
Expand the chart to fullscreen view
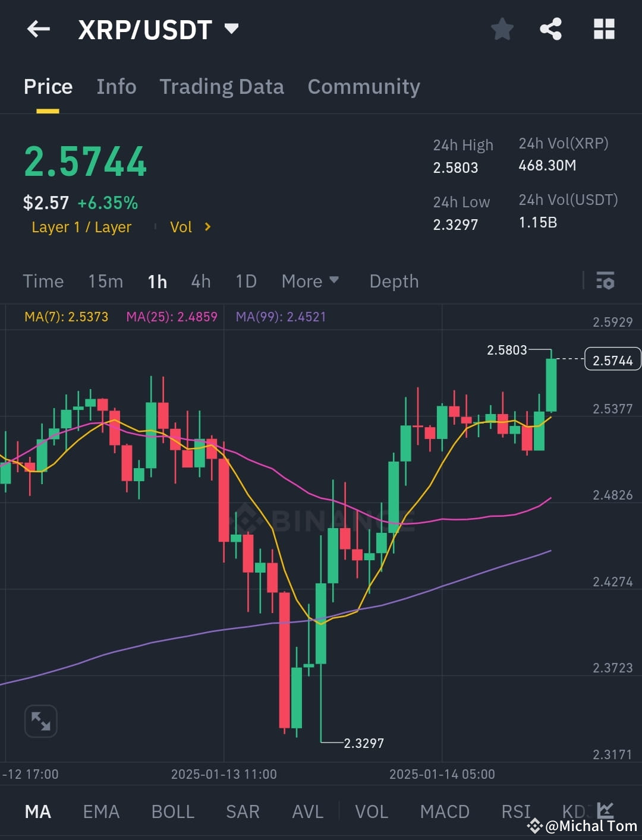(x=40, y=721)
